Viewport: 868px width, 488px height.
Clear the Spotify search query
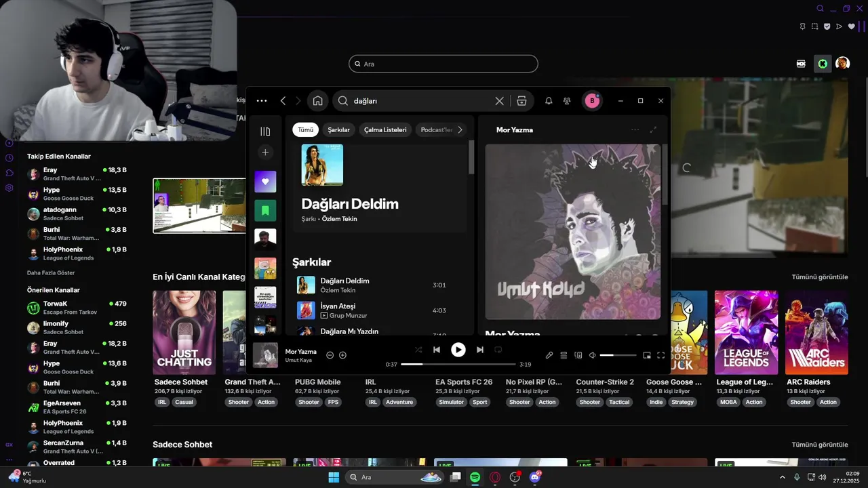(x=499, y=101)
